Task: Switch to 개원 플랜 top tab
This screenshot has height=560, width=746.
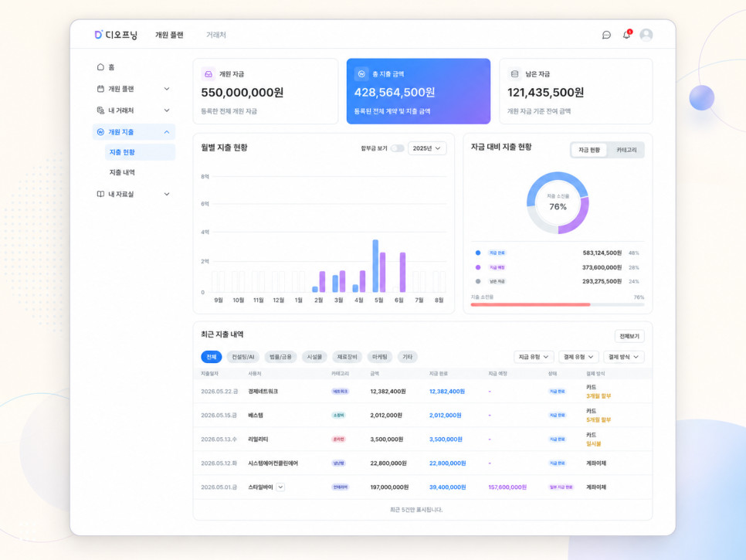Action: tap(169, 35)
